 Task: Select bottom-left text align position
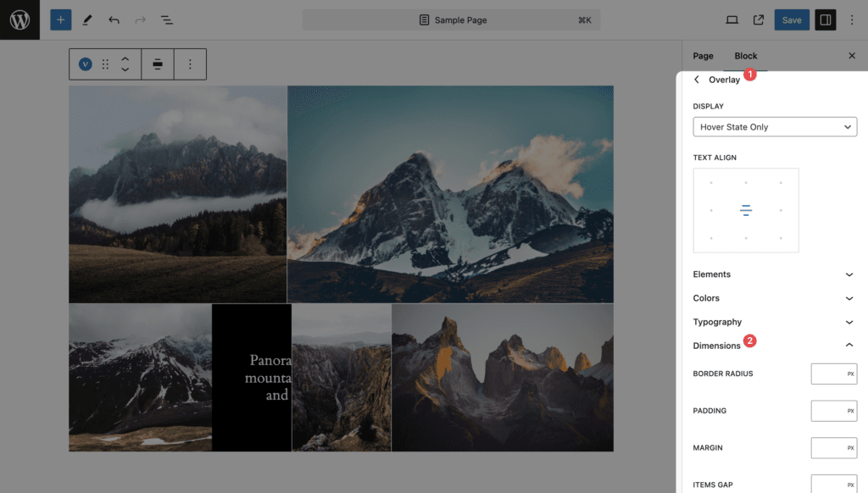[711, 238]
